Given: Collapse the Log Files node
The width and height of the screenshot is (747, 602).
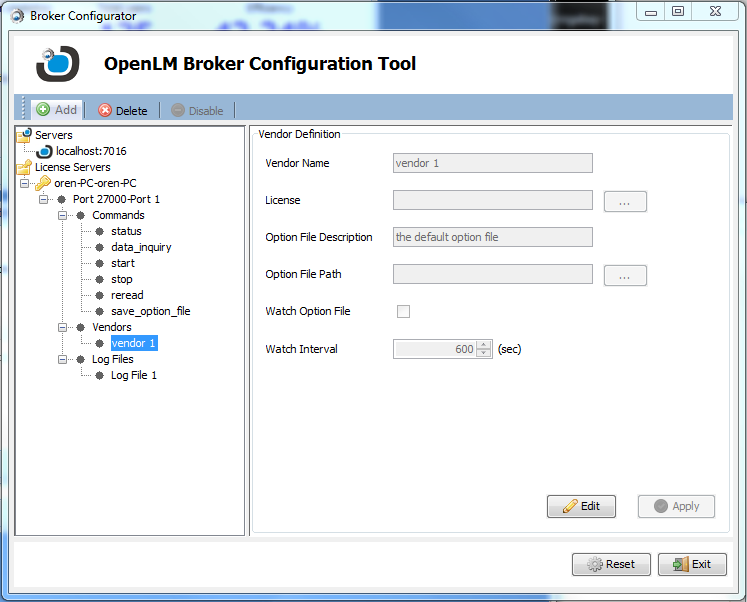Looking at the screenshot, I should coord(62,359).
